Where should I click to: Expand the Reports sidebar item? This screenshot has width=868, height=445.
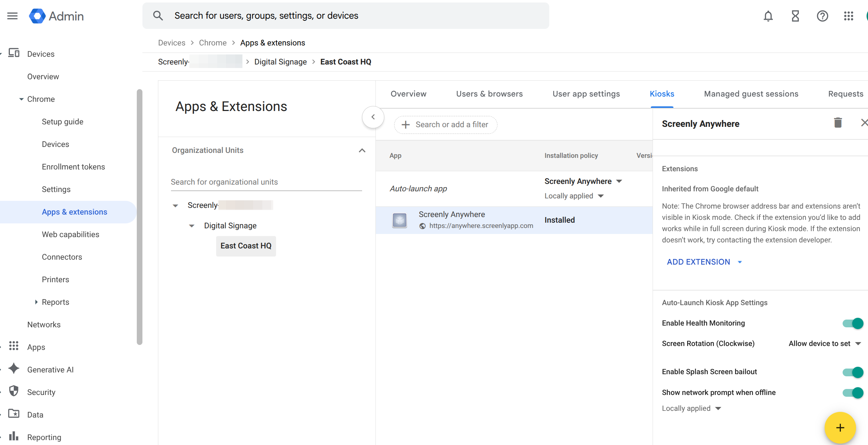coord(36,302)
